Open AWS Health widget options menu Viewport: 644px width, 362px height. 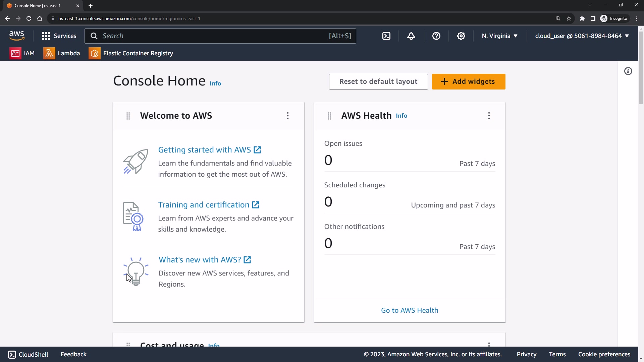coord(489,116)
